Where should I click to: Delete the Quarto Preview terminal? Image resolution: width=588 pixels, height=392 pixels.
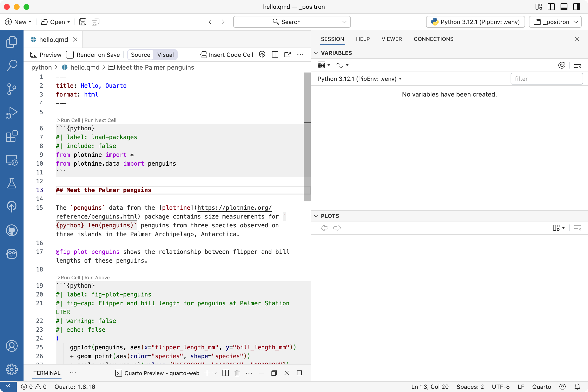237,373
